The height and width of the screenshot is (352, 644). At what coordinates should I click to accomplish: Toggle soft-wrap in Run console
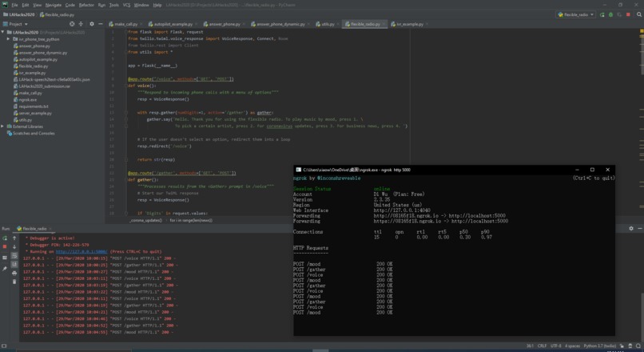point(14,256)
